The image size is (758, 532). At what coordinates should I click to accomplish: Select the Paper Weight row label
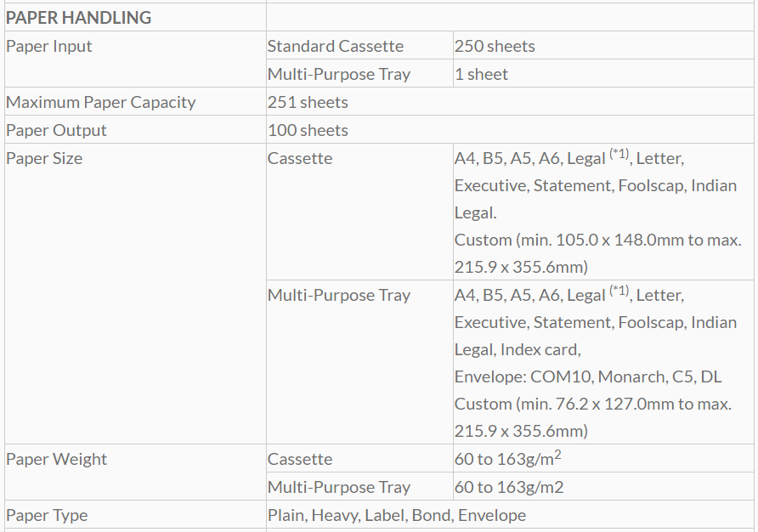[x=56, y=459]
